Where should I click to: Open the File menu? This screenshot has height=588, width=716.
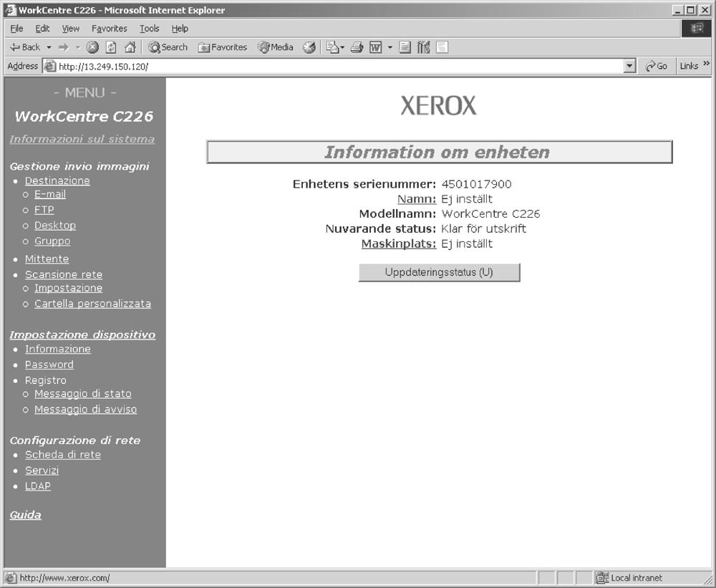pos(16,29)
